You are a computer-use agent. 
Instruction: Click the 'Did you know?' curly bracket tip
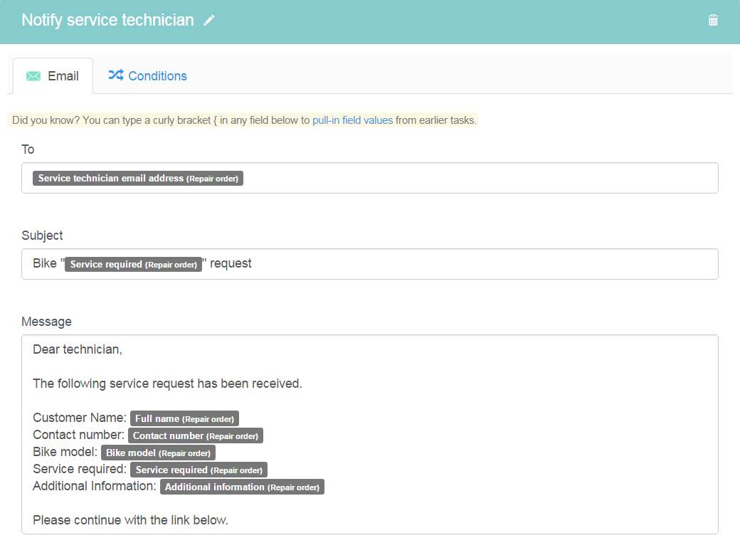click(x=243, y=120)
